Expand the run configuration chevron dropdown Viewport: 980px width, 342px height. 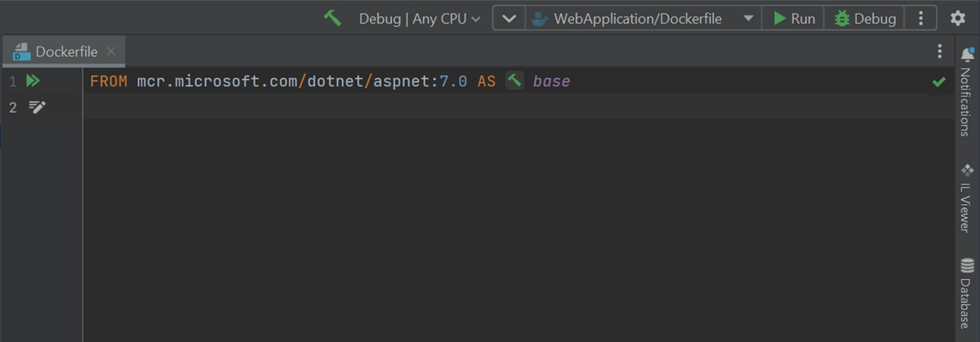tap(508, 18)
